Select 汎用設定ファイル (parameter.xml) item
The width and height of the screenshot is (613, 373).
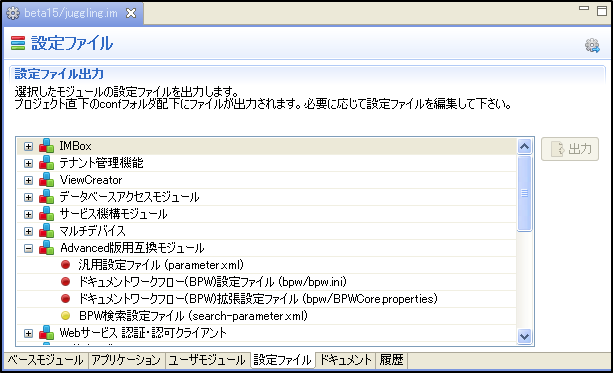pos(161,265)
